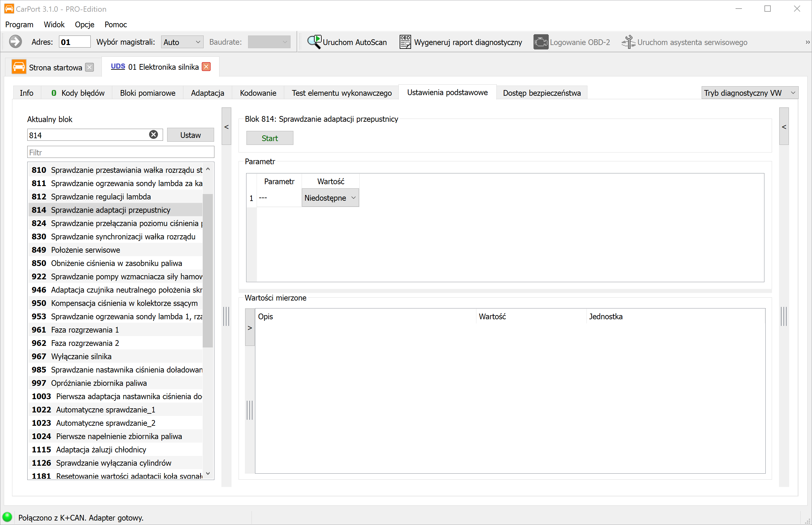Click the Logowanie OBD-2 engine icon
Screen dimensions: 812x525
pyautogui.click(x=541, y=42)
